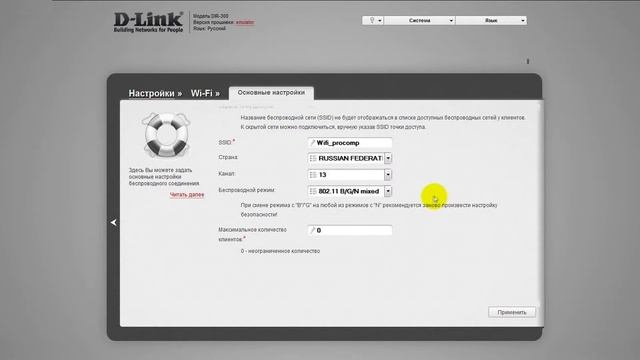Focus the SSID input field
Image resolution: width=640 pixels, height=360 pixels.
click(350, 143)
